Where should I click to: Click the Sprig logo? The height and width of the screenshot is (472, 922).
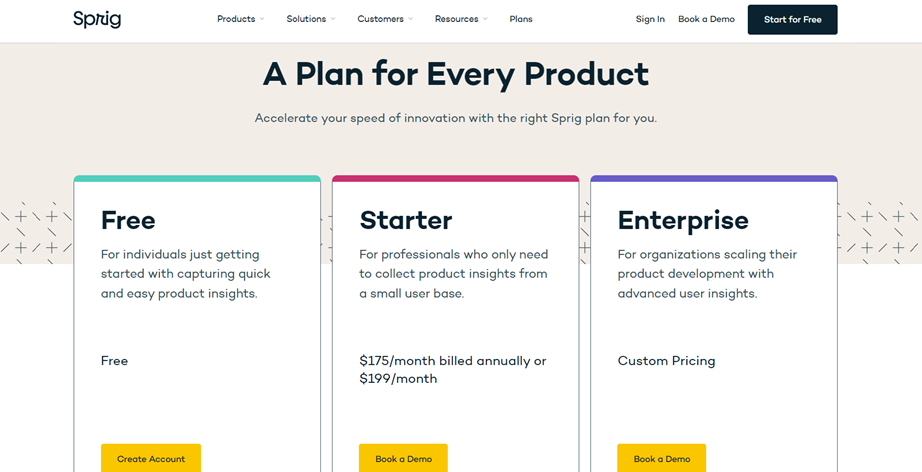[x=97, y=19]
